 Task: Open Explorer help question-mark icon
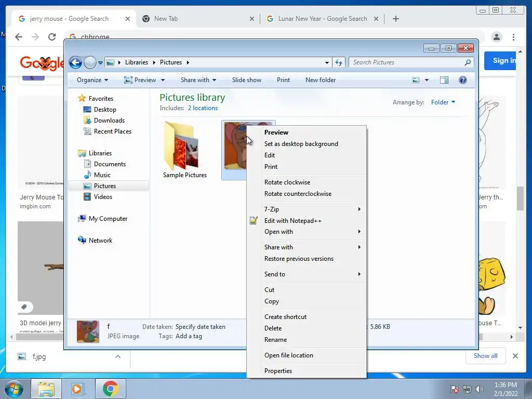coord(463,80)
